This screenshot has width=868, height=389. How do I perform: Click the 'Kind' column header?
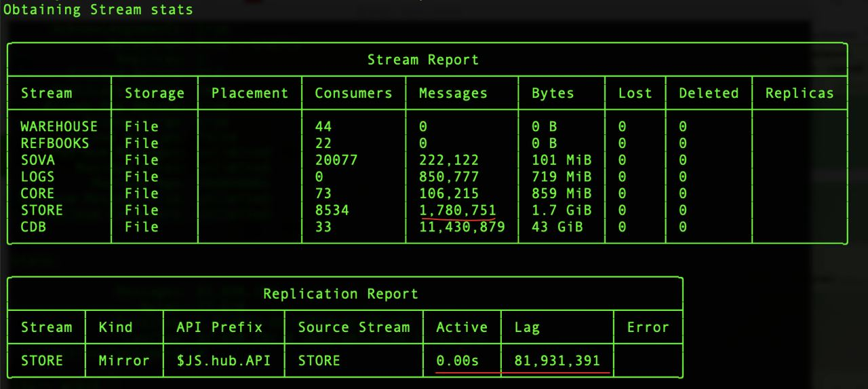click(x=115, y=327)
